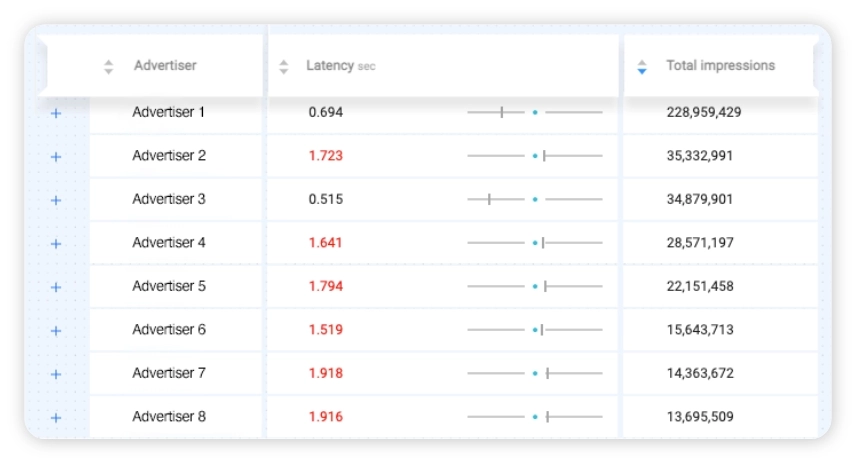This screenshot has height=466, width=858.
Task: Click the blue dot on Advertiser 3 latency bar
Action: (x=535, y=199)
